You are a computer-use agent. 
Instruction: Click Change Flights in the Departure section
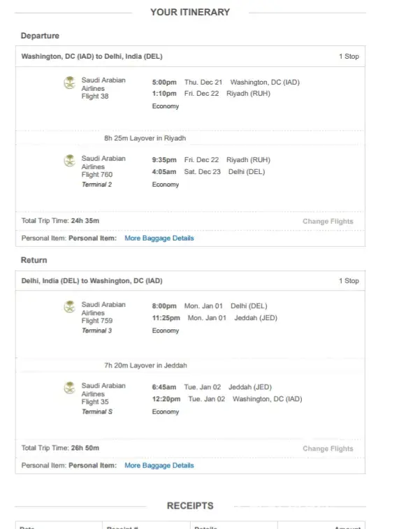pos(328,222)
